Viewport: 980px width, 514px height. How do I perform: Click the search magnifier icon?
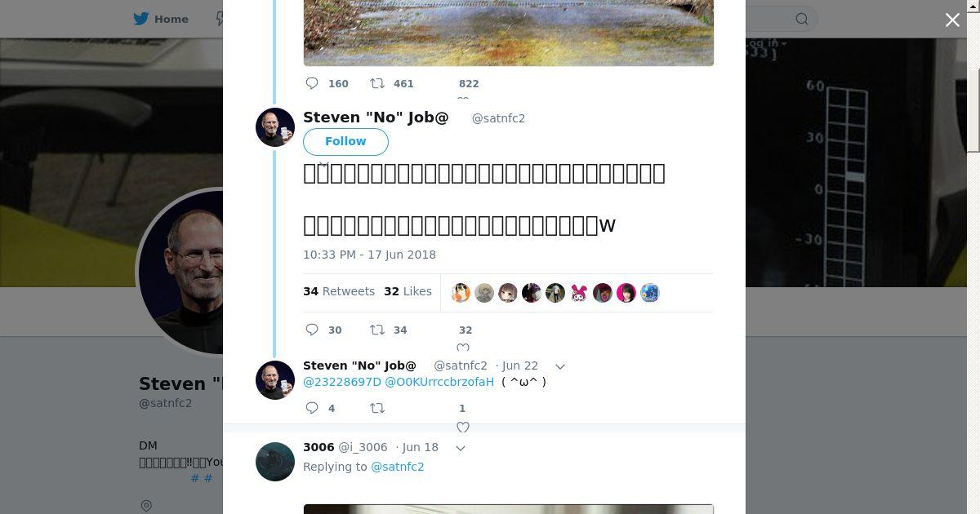802,19
